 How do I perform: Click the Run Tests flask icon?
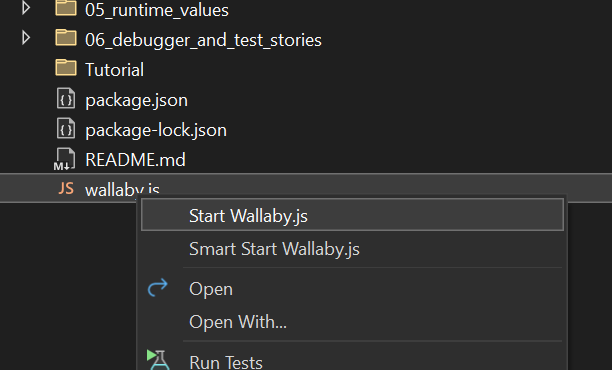158,360
